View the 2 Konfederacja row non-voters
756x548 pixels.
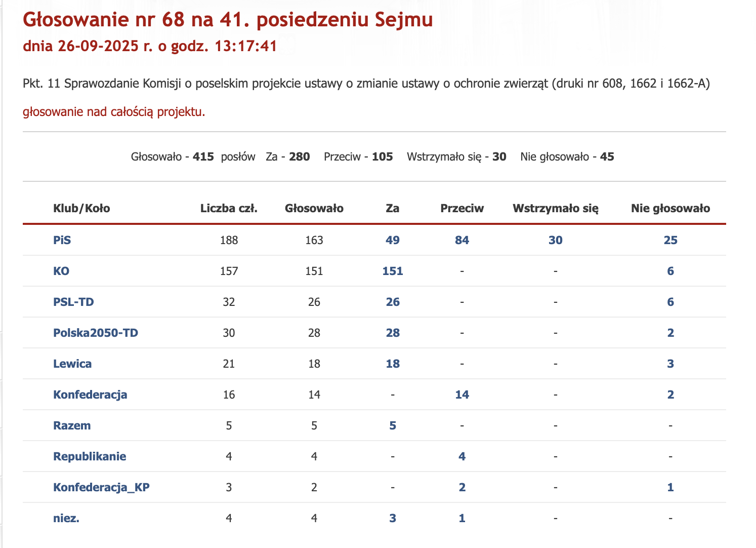click(x=670, y=395)
